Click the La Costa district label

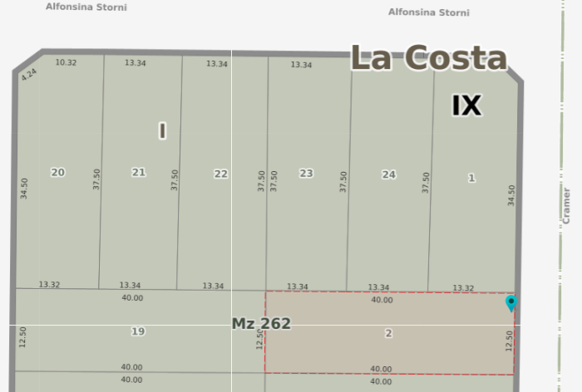[x=428, y=58]
